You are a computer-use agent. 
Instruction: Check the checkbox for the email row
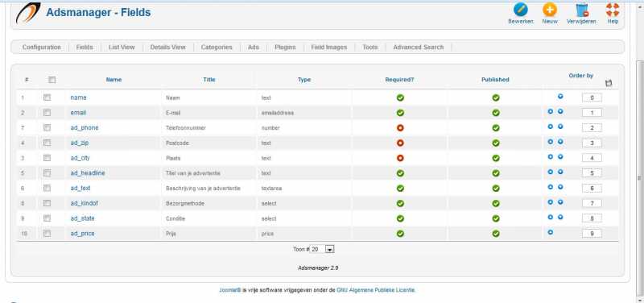(x=47, y=112)
